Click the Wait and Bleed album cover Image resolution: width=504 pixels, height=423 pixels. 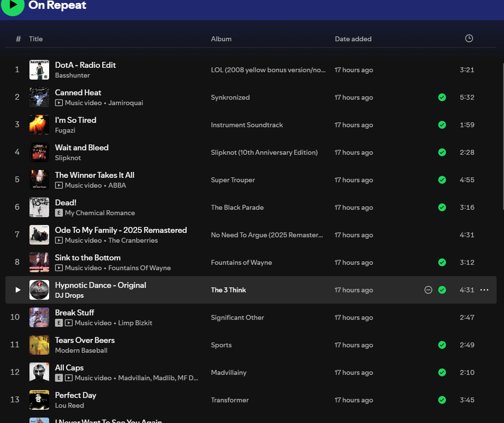coord(39,152)
